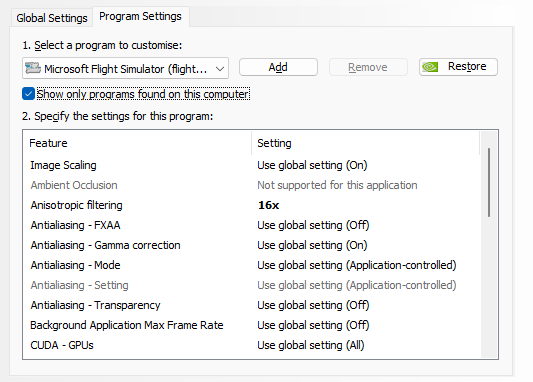Click the Microsoft Flight Simulator program icon
This screenshot has height=382, width=533.
pyautogui.click(x=33, y=68)
